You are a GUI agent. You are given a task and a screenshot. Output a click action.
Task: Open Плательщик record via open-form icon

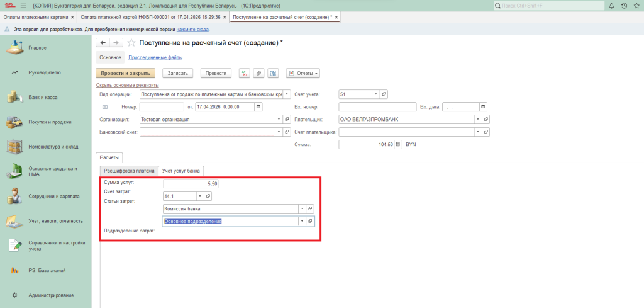486,119
